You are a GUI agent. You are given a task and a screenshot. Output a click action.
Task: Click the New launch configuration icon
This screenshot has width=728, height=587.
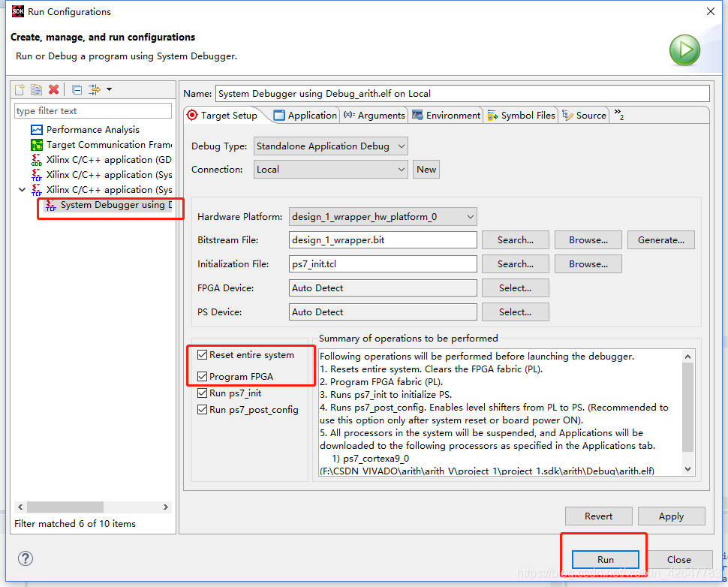(x=20, y=89)
